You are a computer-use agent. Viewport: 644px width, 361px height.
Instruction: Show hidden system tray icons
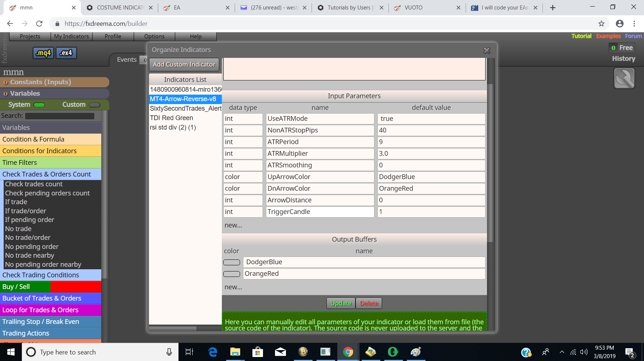point(562,352)
